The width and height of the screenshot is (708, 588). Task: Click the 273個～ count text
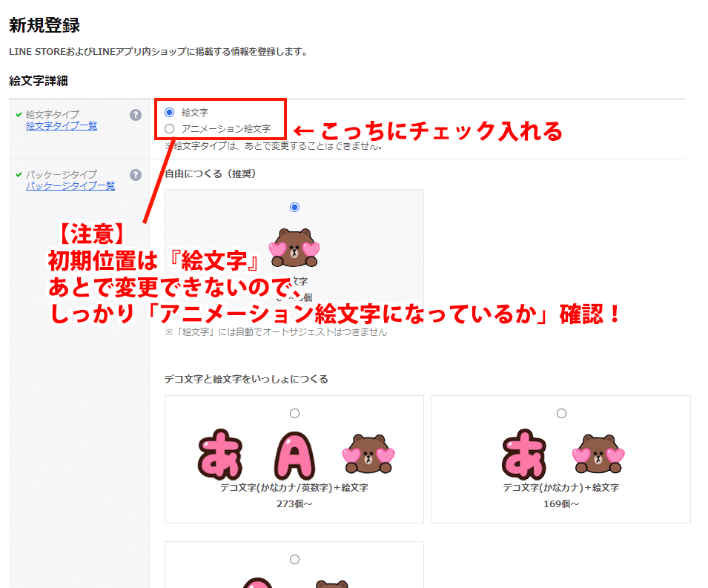[294, 504]
